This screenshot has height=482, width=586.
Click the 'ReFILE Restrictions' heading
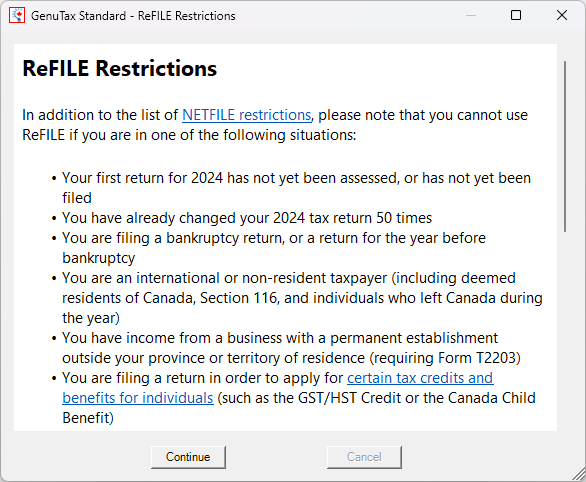point(120,68)
